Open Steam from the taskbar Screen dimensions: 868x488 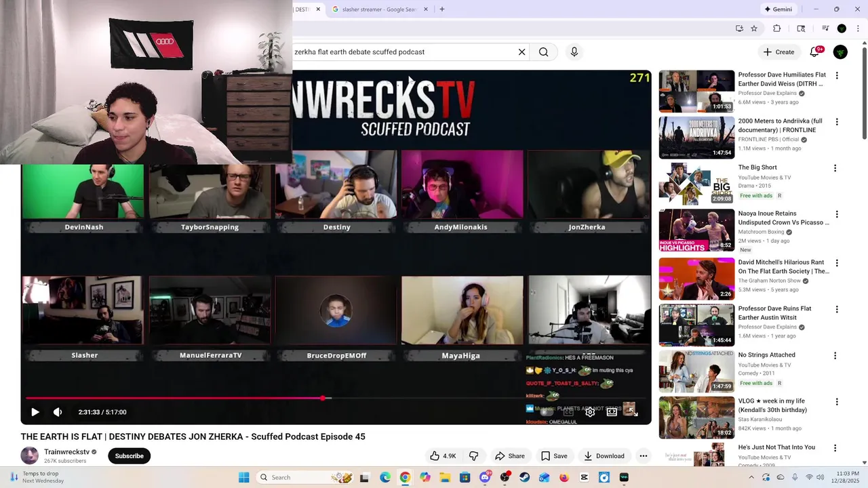click(525, 477)
